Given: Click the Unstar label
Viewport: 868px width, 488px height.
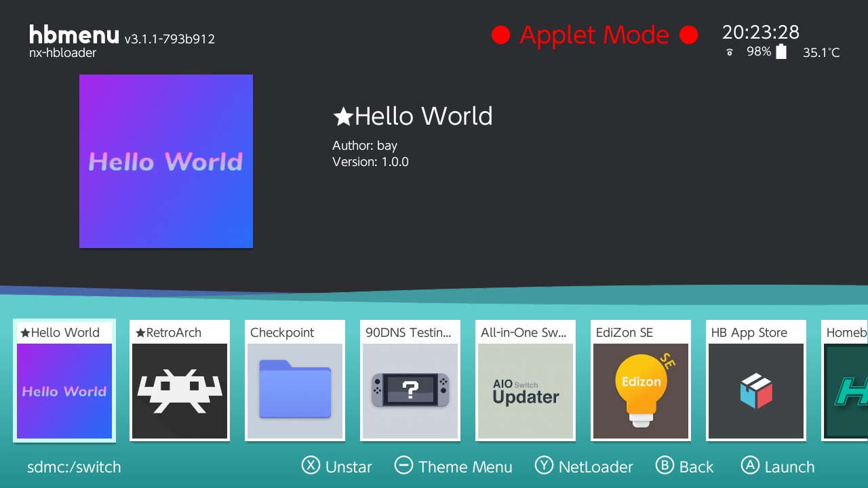Looking at the screenshot, I should (x=349, y=467).
